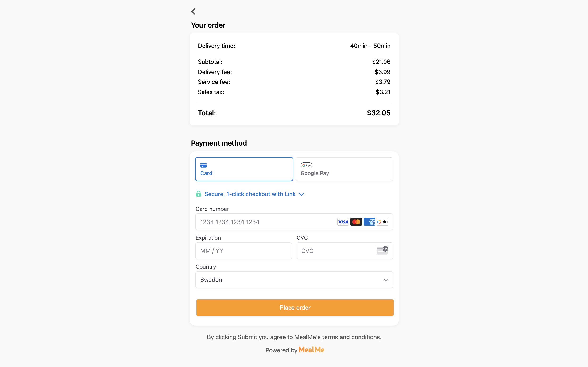
Task: Open the Country dropdown showing Sweden
Action: click(x=294, y=280)
